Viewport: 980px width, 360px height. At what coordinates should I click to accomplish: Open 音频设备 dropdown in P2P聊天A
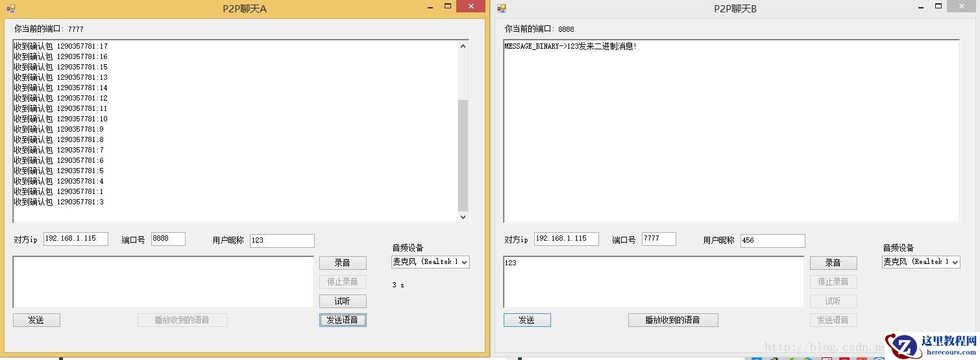[x=464, y=262]
